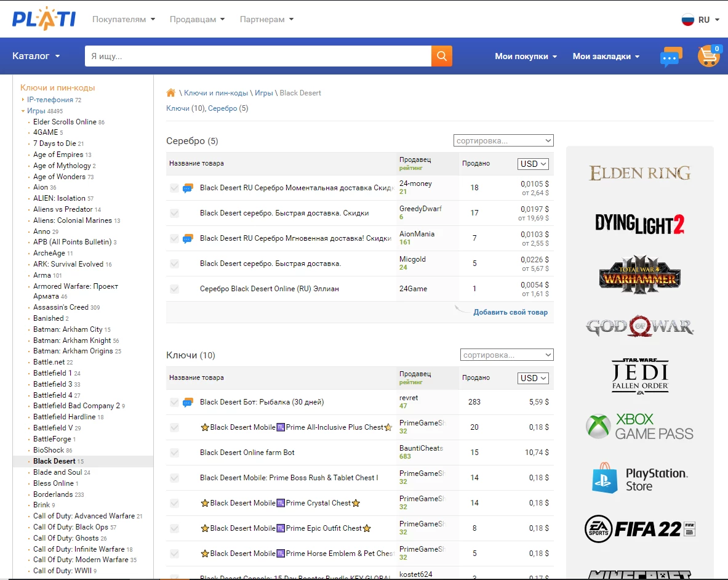Click chat icon beside Рыбалка bot listing
728x580 pixels.
click(x=188, y=403)
